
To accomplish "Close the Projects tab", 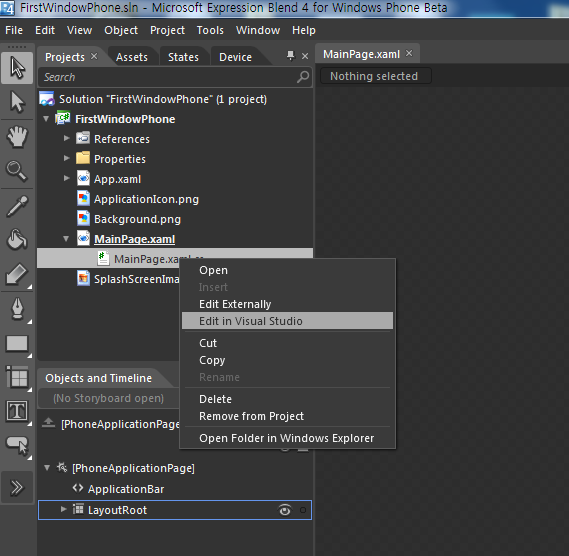I will (94, 56).
